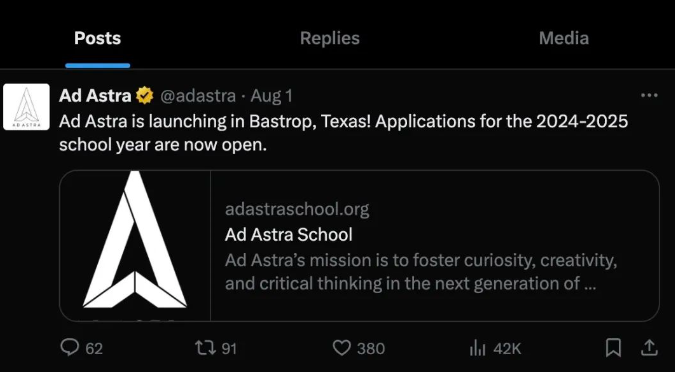Switch to the Replies tab
This screenshot has width=675, height=372.
coord(330,38)
